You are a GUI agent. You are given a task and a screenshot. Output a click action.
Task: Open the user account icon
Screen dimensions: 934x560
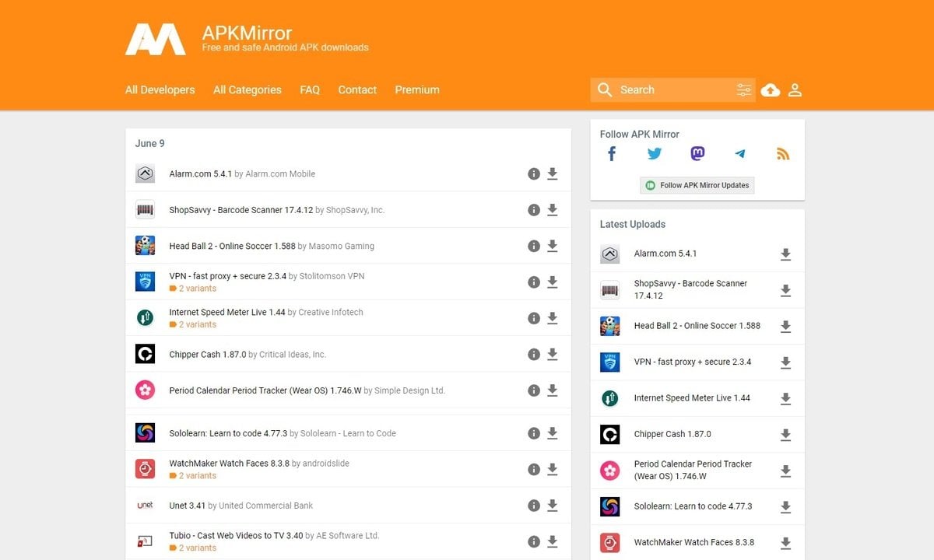pos(795,90)
